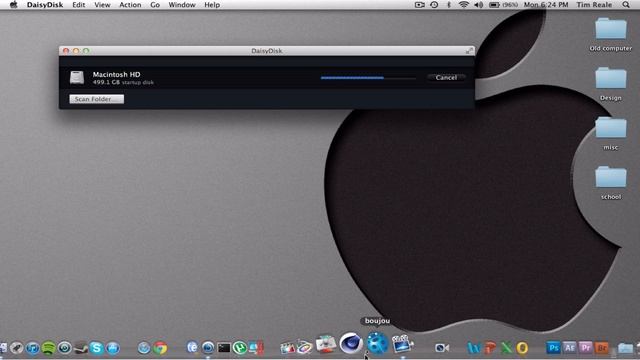Click the DaisyDisk window title bar
640x360 pixels.
[267, 51]
